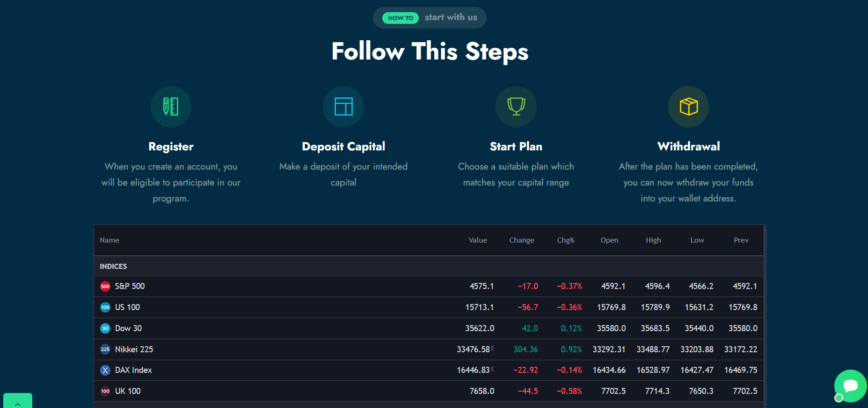Click the Deposit Capital heading
Screen dimensions: 868x408
[x=343, y=147]
